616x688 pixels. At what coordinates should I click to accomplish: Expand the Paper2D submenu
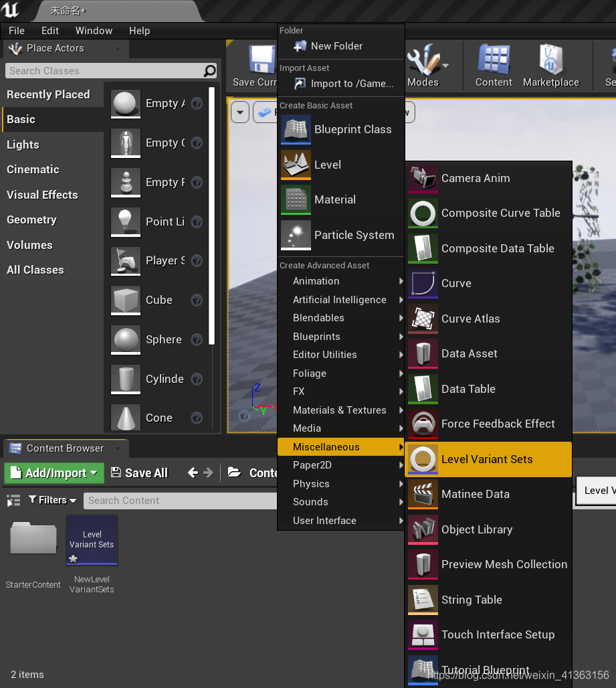(312, 464)
